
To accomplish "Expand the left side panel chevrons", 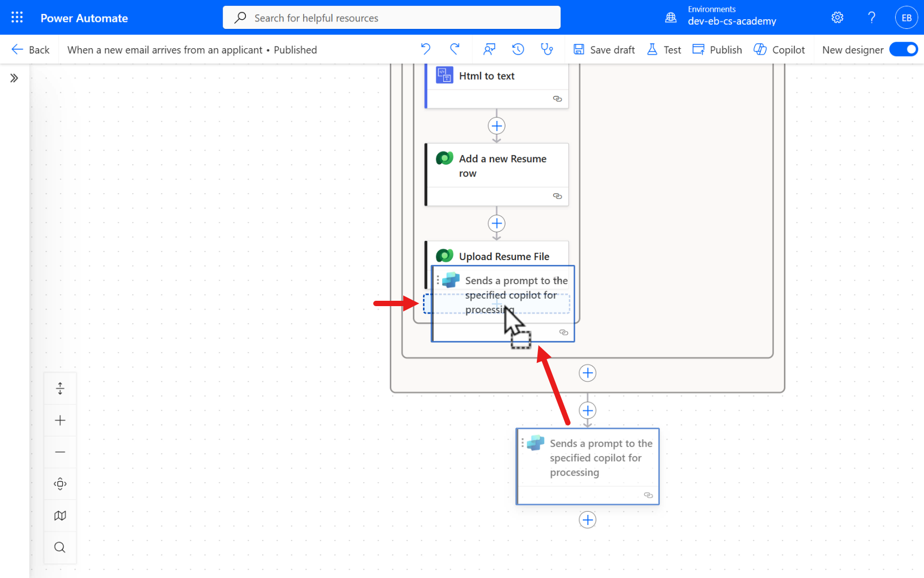I will coord(14,78).
